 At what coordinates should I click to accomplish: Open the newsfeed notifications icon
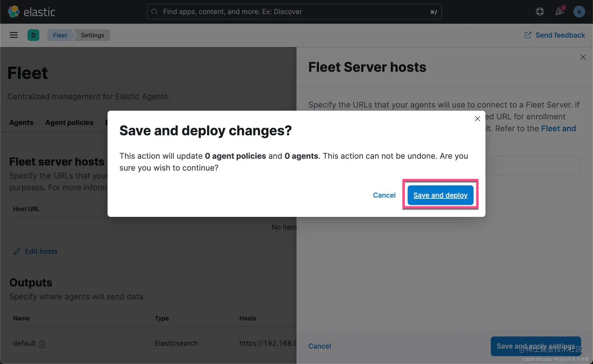click(x=560, y=11)
